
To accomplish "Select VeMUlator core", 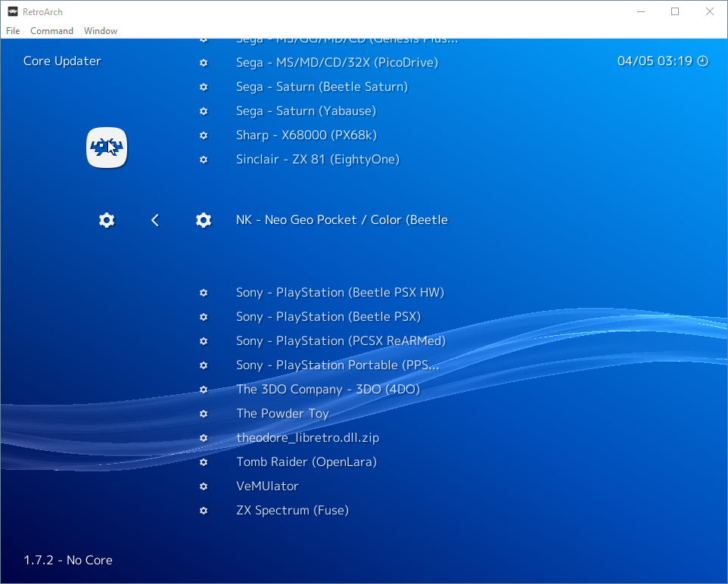I will pos(267,486).
